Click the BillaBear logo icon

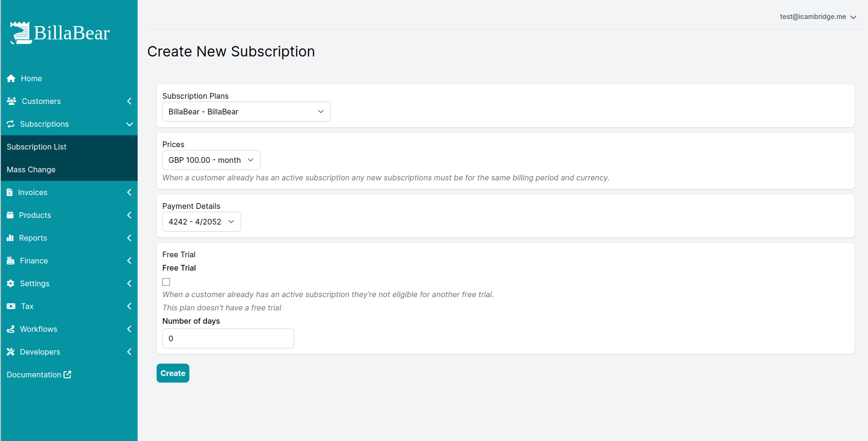click(21, 33)
